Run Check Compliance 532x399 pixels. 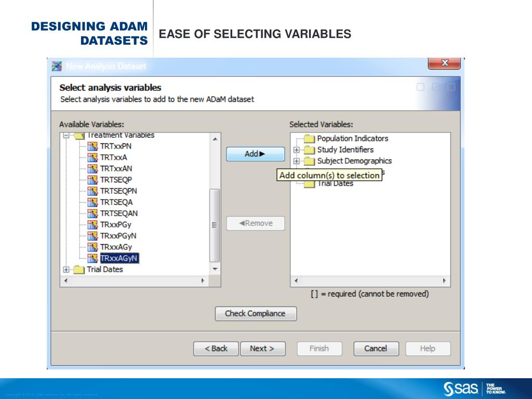255,314
